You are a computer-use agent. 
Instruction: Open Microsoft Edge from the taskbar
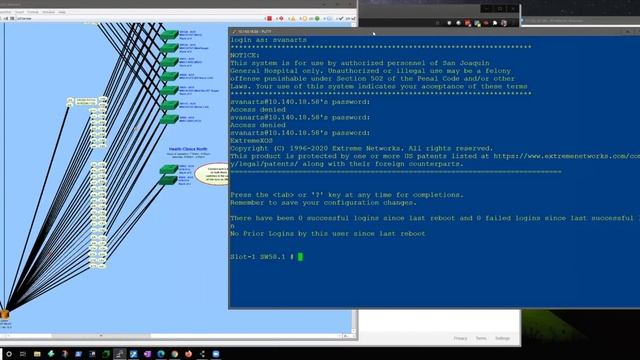(x=161, y=354)
